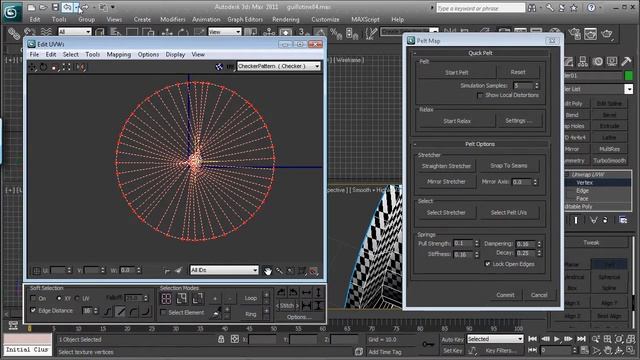The height and width of the screenshot is (360, 640).
Task: Click the Pan hand tool in Edit UVWs
Action: click(268, 271)
